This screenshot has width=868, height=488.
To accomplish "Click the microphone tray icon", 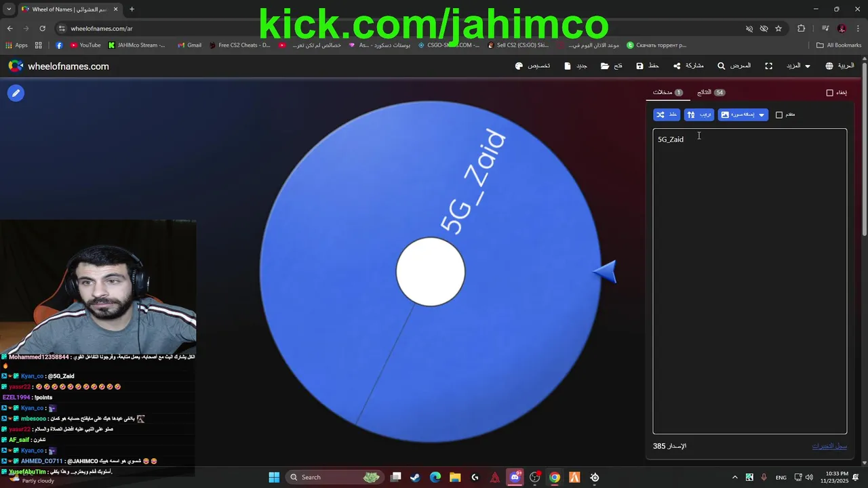I will click(x=764, y=477).
